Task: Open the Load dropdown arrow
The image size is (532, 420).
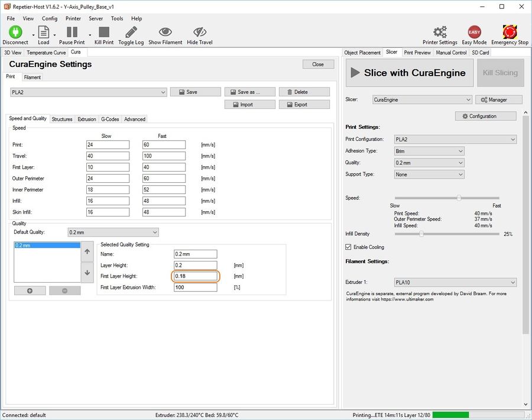Action: point(54,35)
